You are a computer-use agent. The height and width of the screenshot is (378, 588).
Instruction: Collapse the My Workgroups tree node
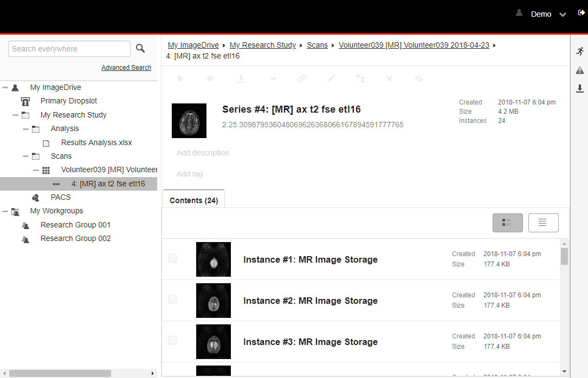[x=5, y=211]
